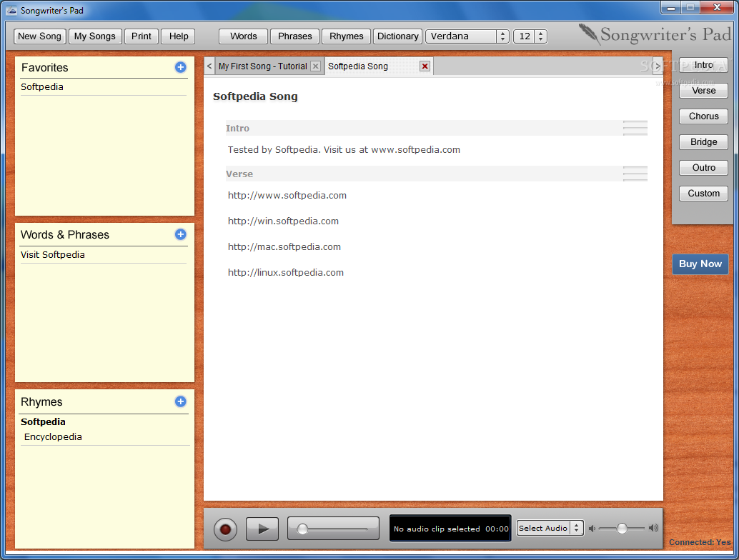739x560 pixels.
Task: Click the http://mac.softpedia.com lyric line
Action: pos(284,247)
